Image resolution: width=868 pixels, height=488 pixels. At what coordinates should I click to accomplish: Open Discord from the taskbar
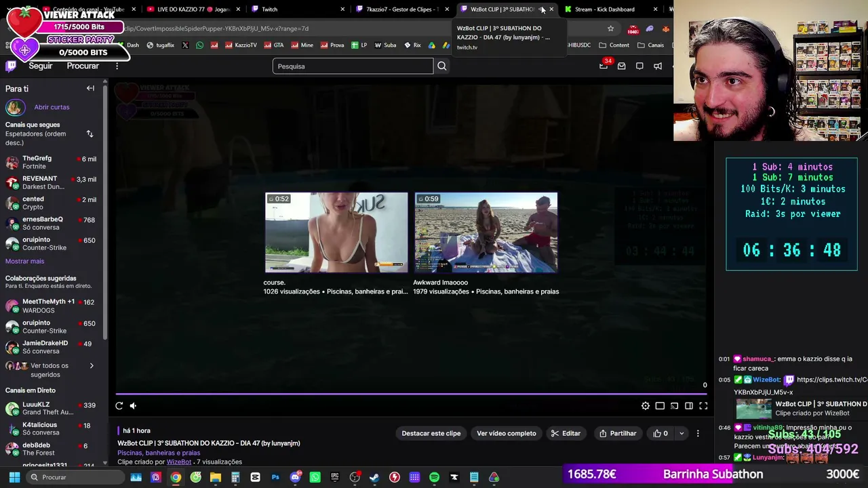point(295,477)
